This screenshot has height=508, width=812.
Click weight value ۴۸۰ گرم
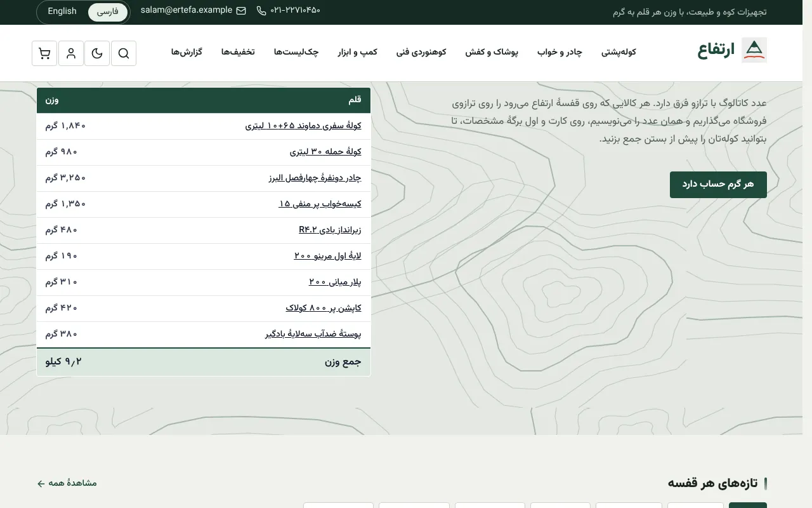(61, 231)
